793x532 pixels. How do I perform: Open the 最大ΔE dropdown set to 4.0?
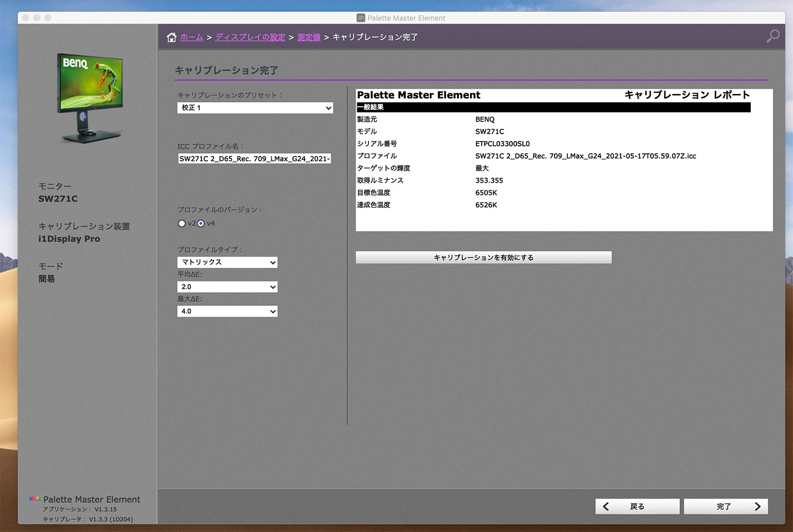point(227,312)
